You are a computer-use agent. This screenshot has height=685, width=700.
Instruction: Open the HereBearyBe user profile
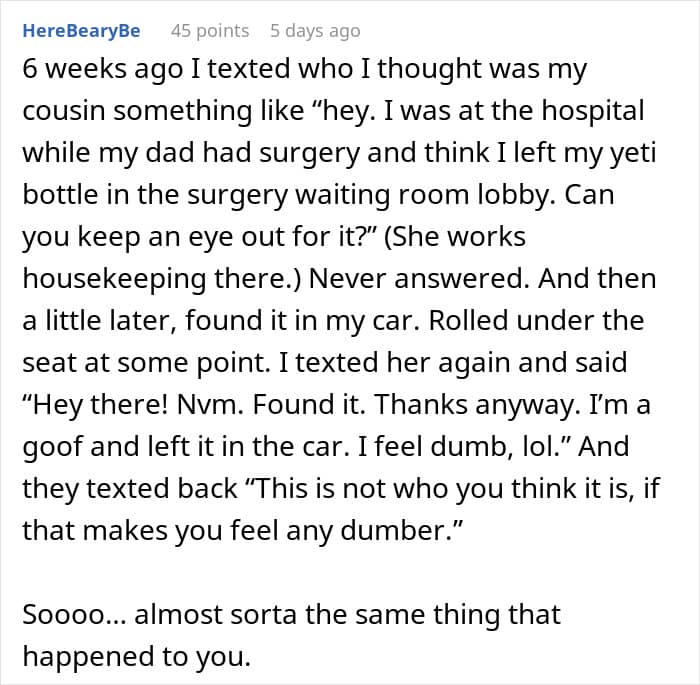click(81, 31)
